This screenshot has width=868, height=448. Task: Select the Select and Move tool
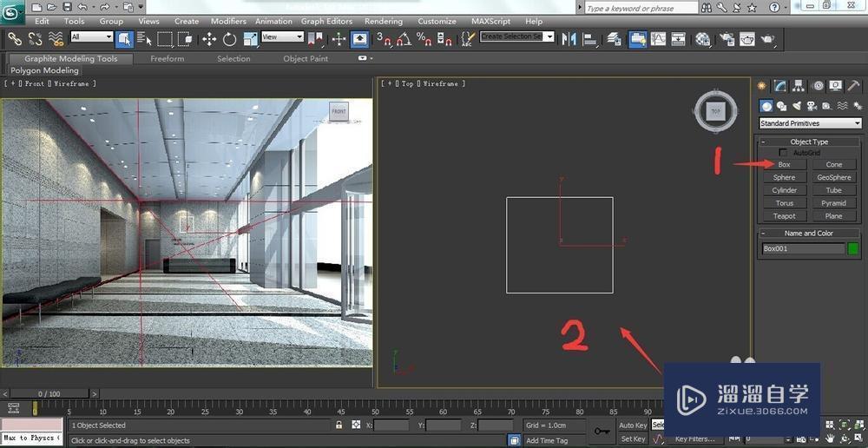(209, 39)
